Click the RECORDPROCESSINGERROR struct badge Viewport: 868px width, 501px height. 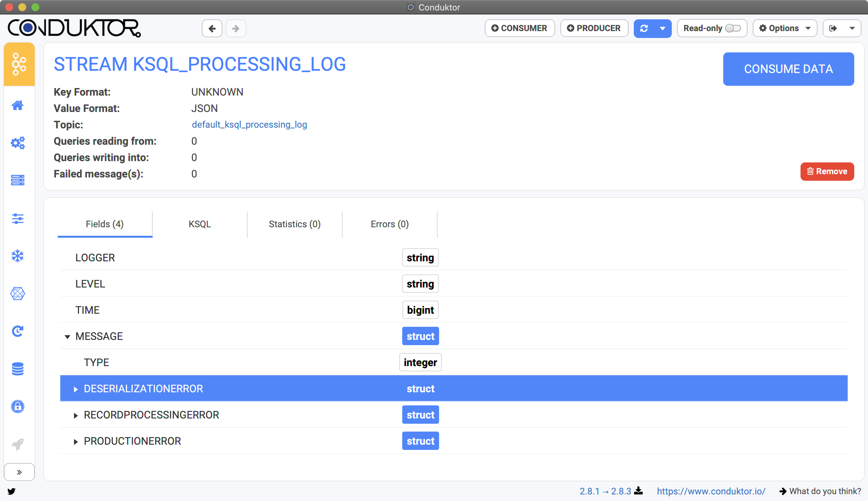[x=420, y=415]
